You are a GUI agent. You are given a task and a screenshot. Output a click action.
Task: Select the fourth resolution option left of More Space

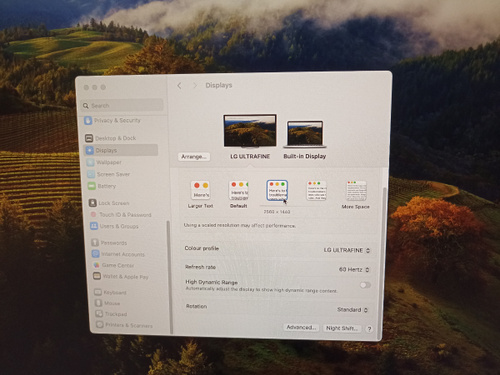coord(316,191)
